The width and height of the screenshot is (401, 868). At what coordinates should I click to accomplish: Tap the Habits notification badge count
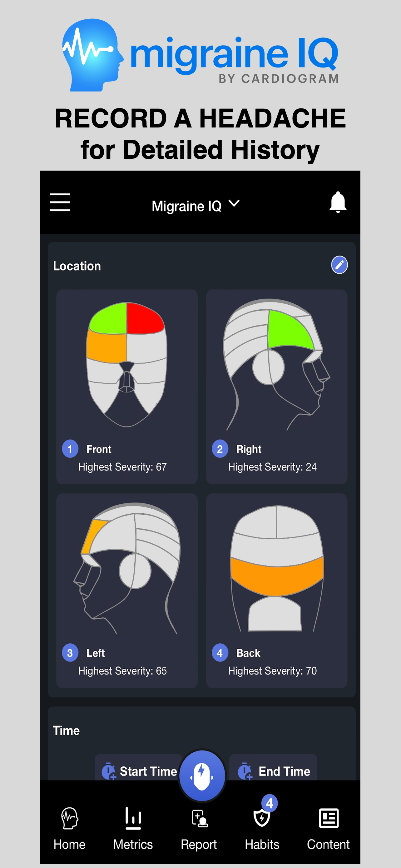270,803
